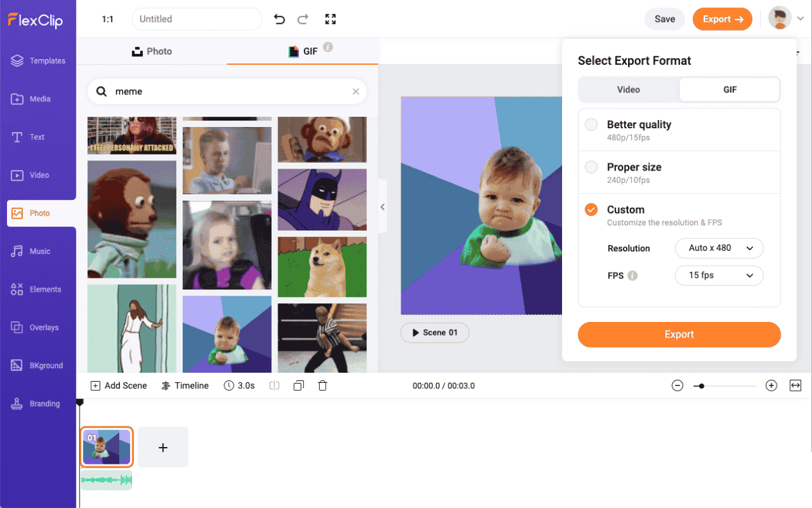Click the duplicate scene icon
812x508 pixels.
(x=299, y=385)
